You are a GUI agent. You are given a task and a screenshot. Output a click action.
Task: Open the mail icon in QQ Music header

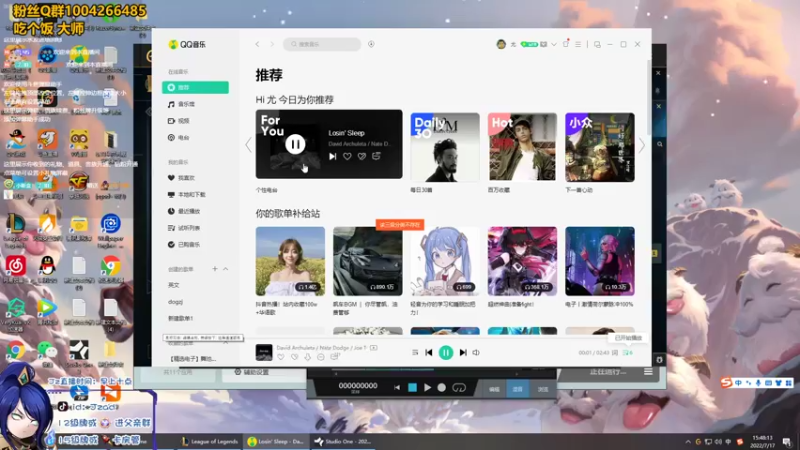click(544, 44)
